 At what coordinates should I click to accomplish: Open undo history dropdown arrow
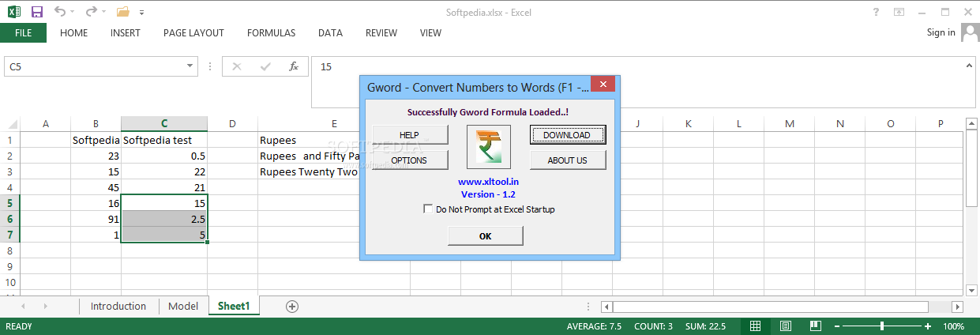click(73, 13)
